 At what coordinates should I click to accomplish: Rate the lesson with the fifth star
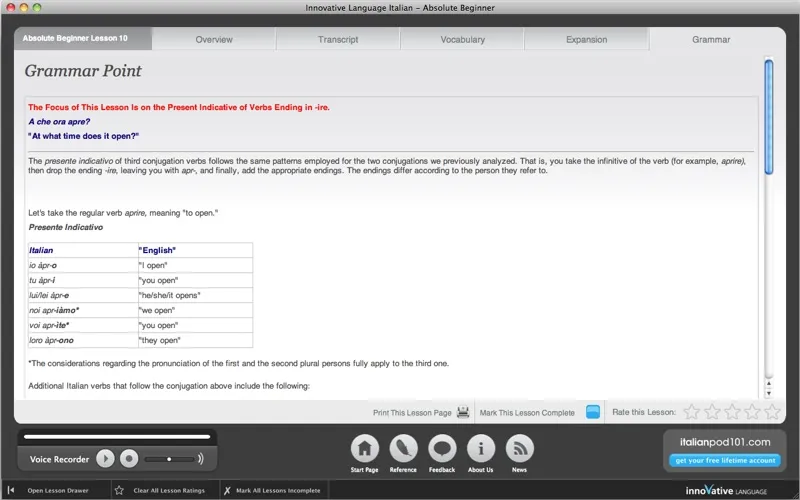(772, 412)
